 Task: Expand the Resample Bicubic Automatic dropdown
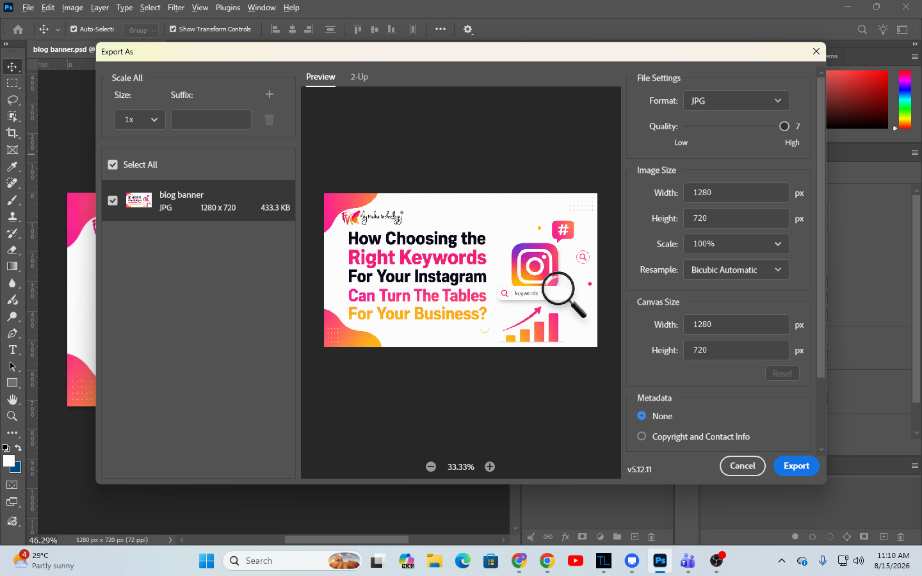(736, 270)
